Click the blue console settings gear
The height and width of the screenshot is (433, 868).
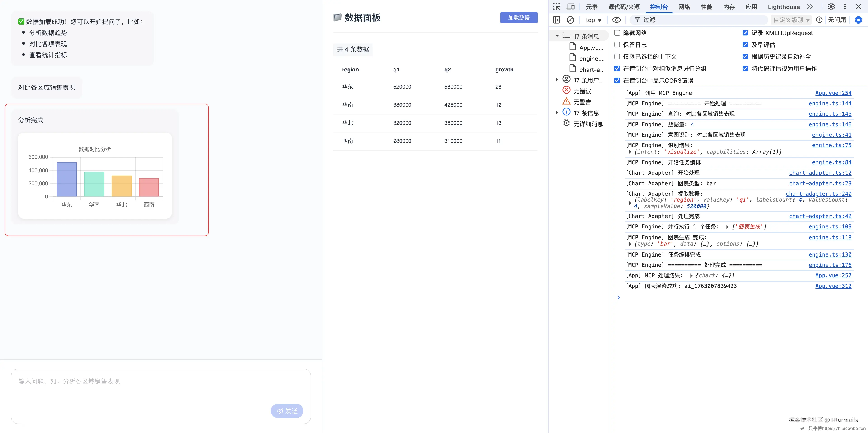click(858, 20)
